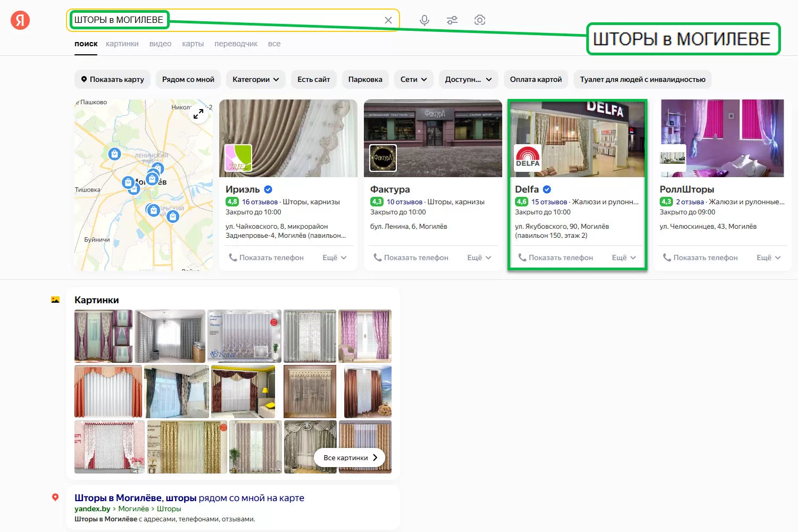Start voice search with microphone icon
The height and width of the screenshot is (532, 798).
(x=424, y=20)
